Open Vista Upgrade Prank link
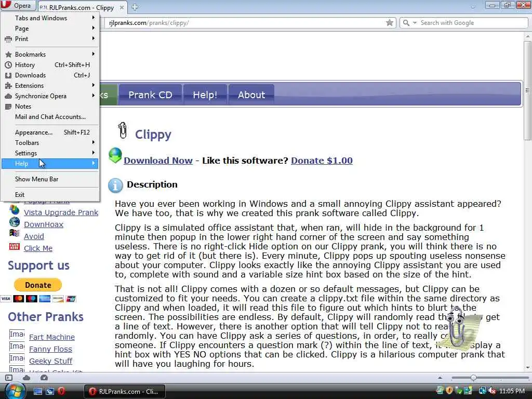The height and width of the screenshot is (399, 532). 61,212
